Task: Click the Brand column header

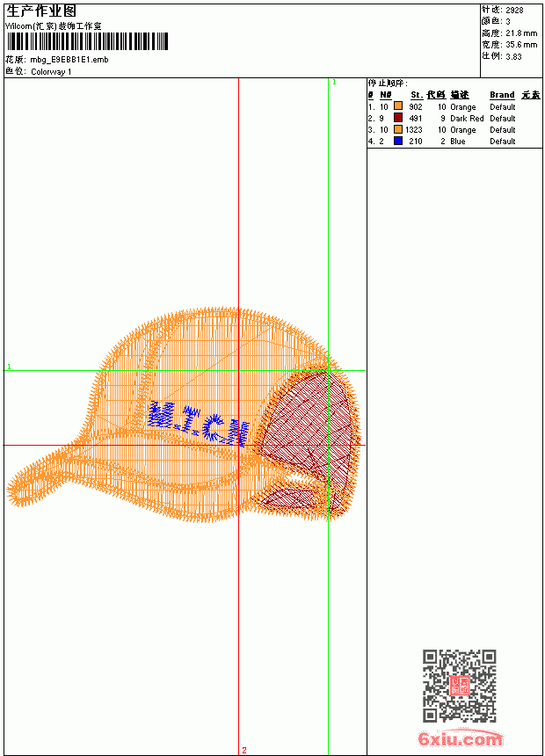Action: (502, 95)
